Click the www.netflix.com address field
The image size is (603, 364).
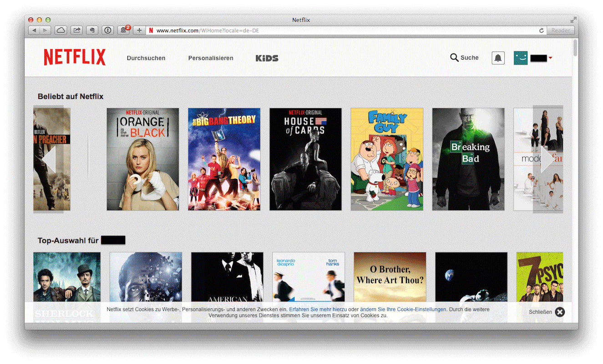click(346, 30)
